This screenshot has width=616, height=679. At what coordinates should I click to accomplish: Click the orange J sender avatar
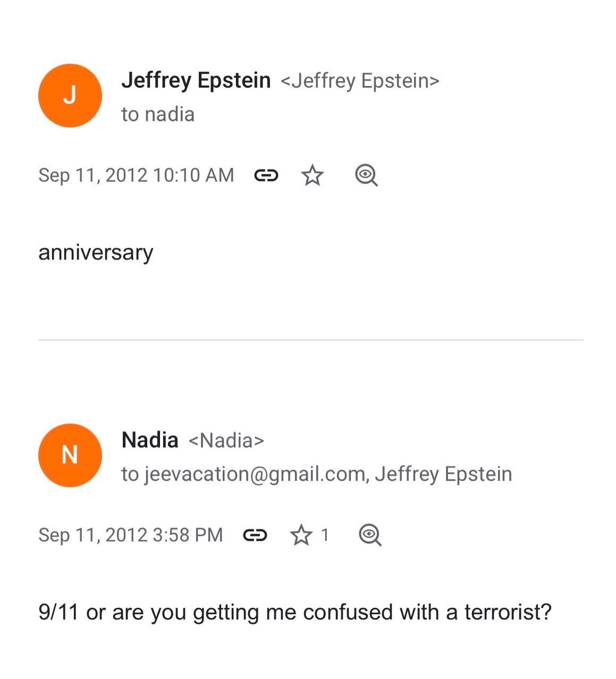(70, 96)
